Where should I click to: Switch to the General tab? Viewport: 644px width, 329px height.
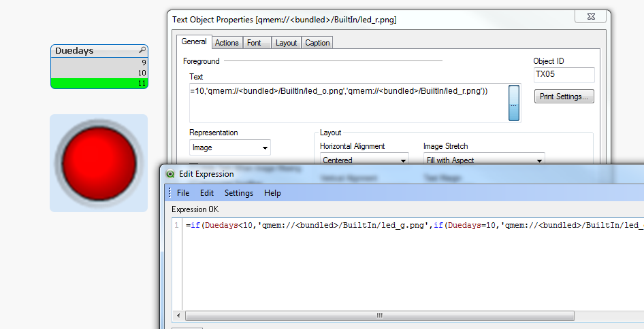tap(194, 41)
